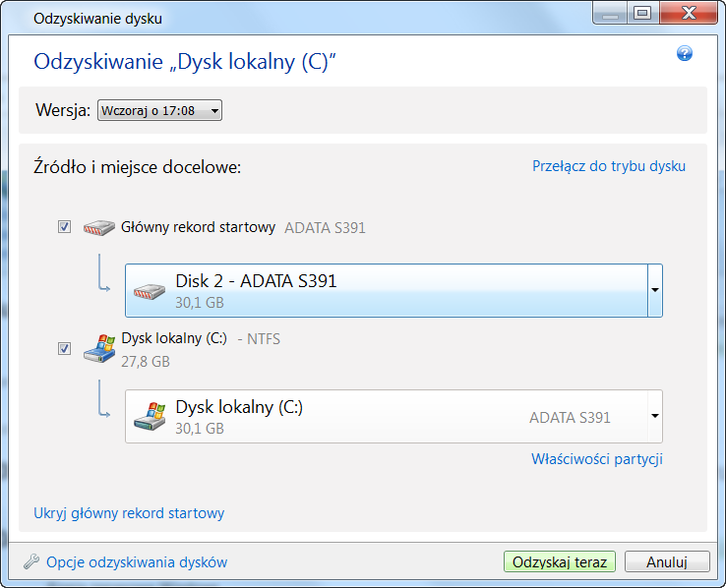Click the Główny rekord startowy drive icon
Viewport: 726px width, 588px height.
click(x=98, y=227)
